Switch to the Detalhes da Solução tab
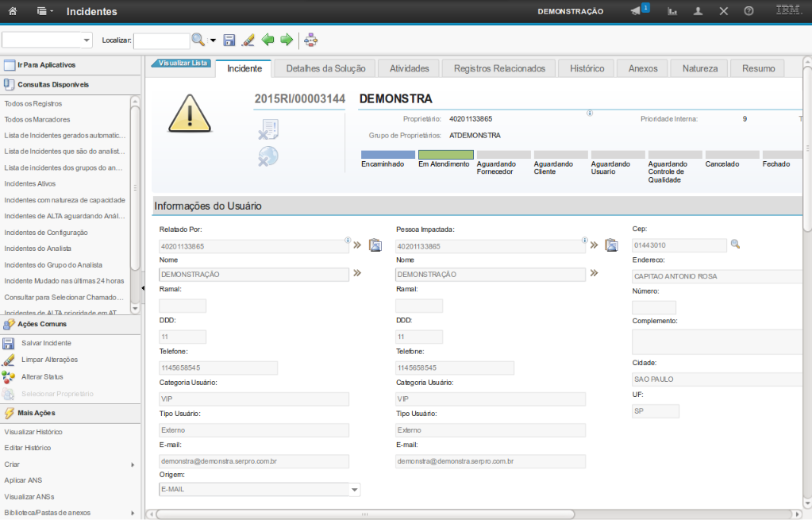 tap(325, 68)
